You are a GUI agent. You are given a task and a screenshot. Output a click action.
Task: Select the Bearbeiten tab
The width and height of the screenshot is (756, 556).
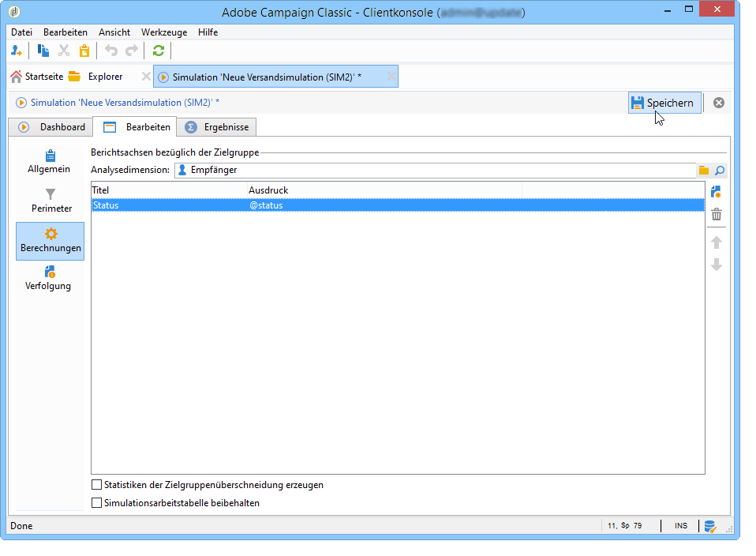135,127
